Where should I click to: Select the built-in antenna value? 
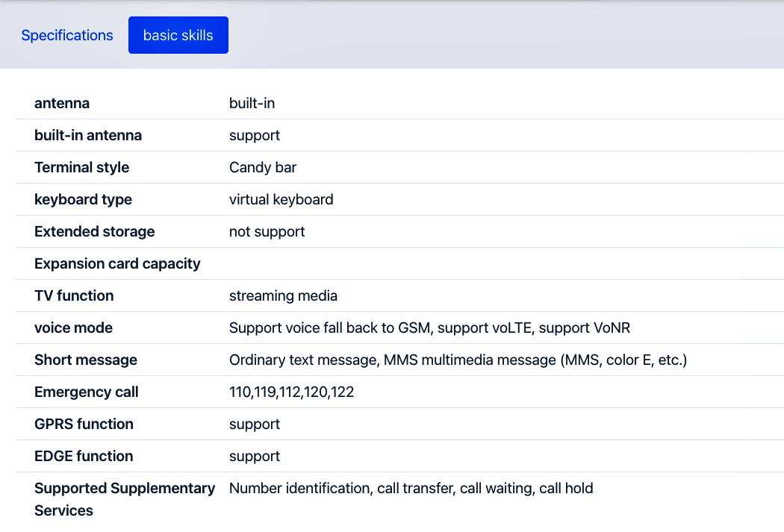coord(255,135)
